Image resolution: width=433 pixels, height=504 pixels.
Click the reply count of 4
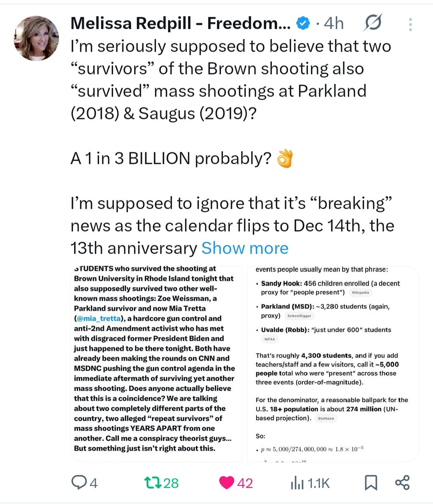coord(93,483)
